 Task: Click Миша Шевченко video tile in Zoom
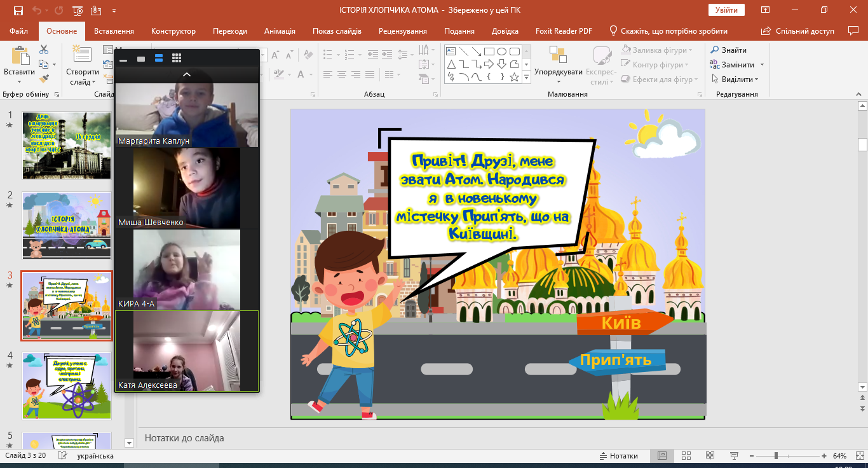pos(187,188)
